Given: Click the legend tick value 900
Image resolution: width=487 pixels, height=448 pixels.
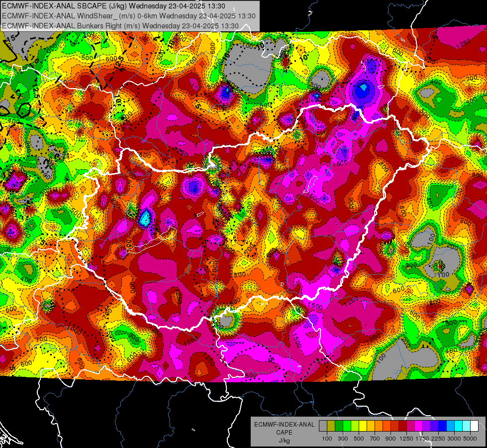Looking at the screenshot, I should click(x=390, y=439).
